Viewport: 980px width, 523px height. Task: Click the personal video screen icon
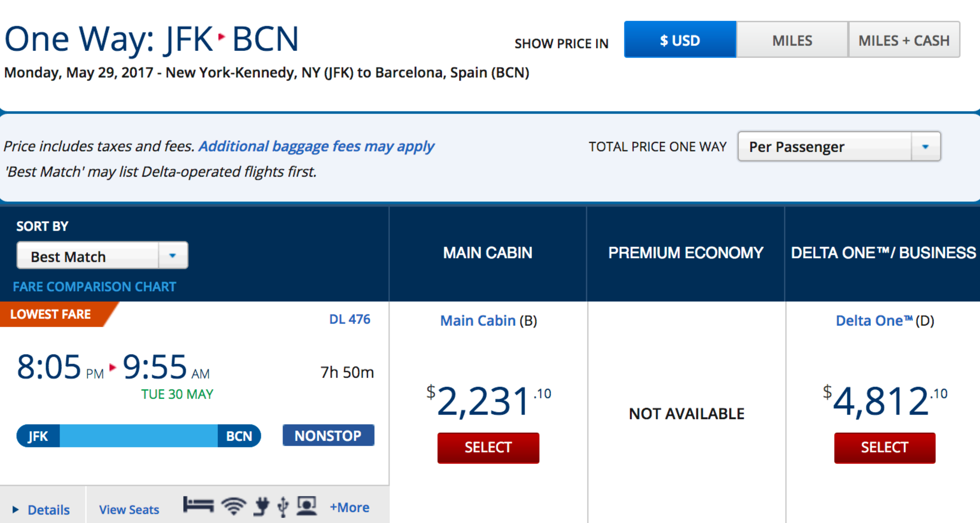307,506
